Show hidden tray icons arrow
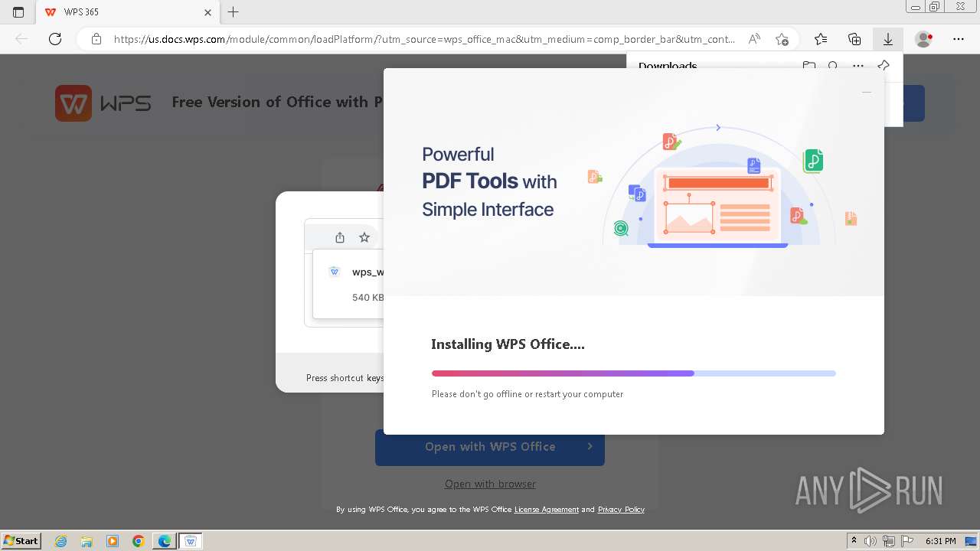 coord(854,541)
